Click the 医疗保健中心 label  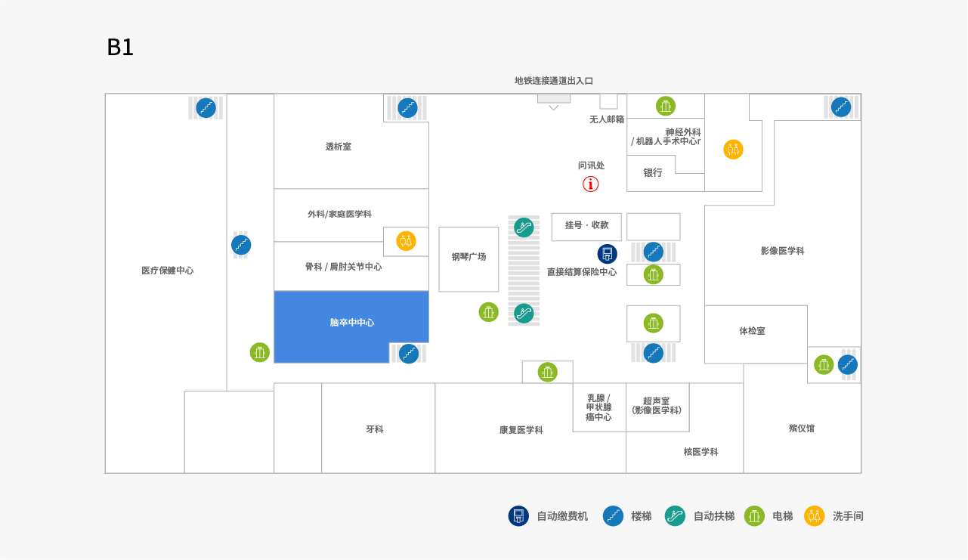tap(168, 271)
